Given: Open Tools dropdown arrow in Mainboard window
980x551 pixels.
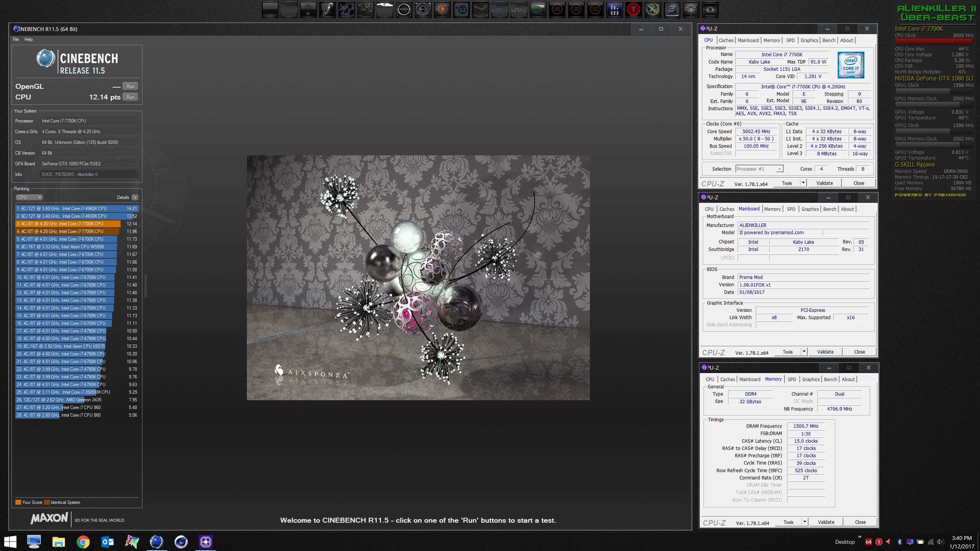Looking at the screenshot, I should (804, 352).
